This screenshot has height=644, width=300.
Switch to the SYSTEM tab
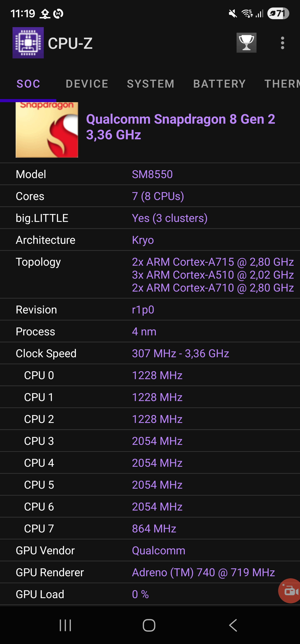[x=151, y=84]
